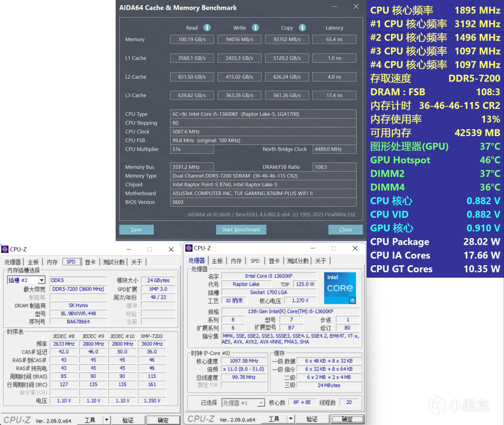Click the Copy info icon in AIDA64
The height and width of the screenshot is (425, 504).
[302, 28]
